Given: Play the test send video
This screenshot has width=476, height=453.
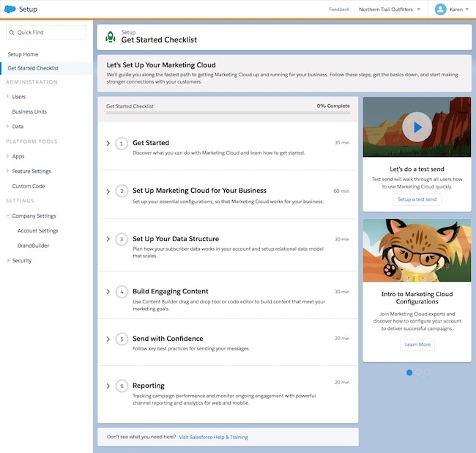Looking at the screenshot, I should (x=417, y=127).
